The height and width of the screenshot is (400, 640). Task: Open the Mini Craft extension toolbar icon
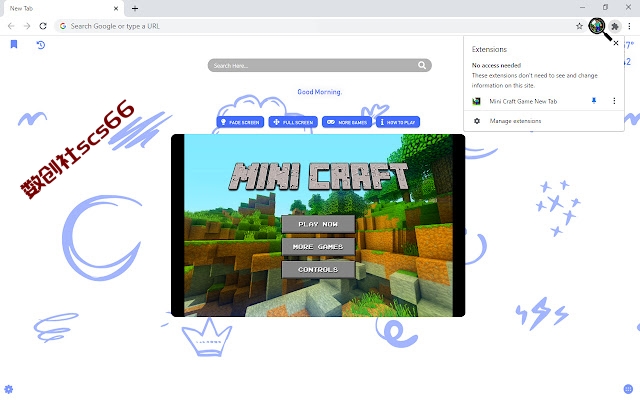coord(597,26)
